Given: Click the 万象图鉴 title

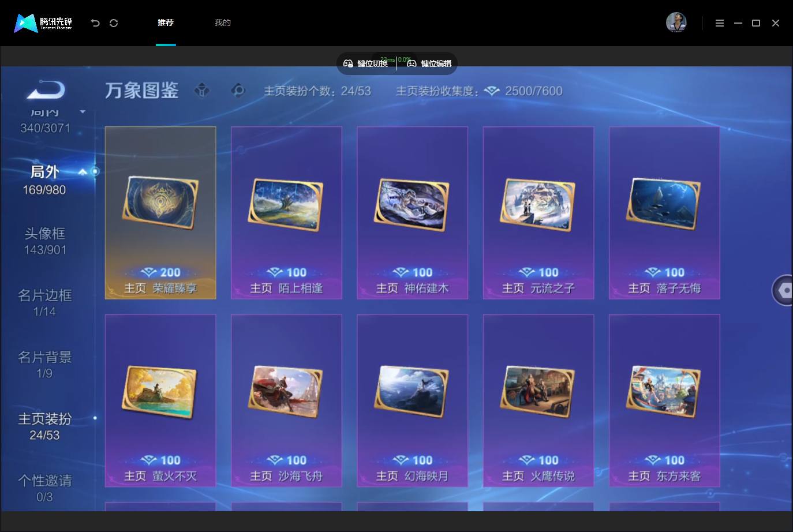Looking at the screenshot, I should click(x=142, y=91).
